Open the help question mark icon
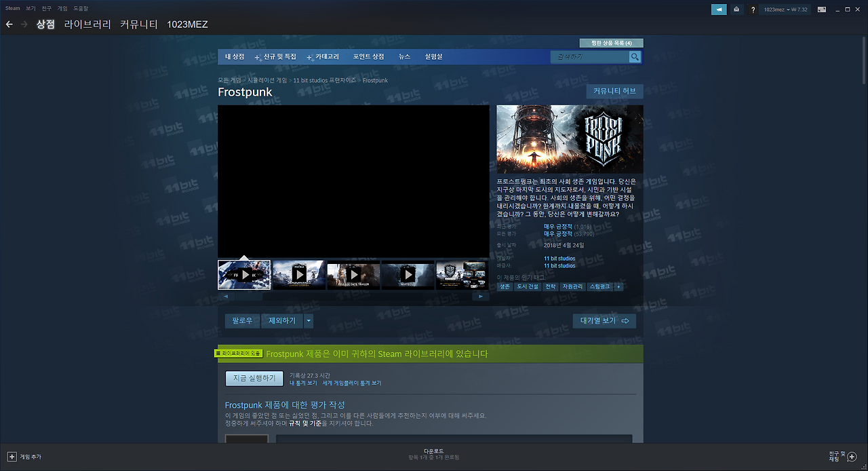This screenshot has width=868, height=471. click(753, 10)
